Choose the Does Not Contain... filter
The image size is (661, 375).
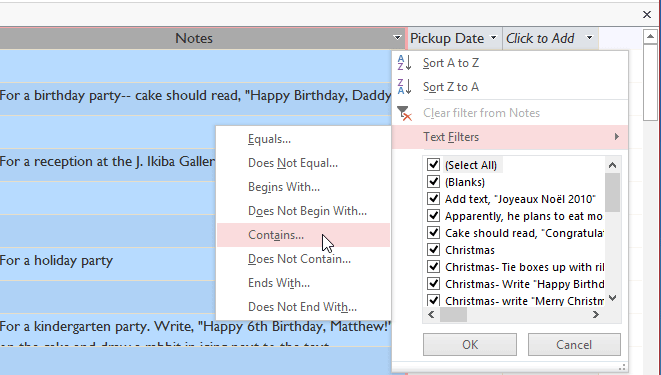pos(304,259)
